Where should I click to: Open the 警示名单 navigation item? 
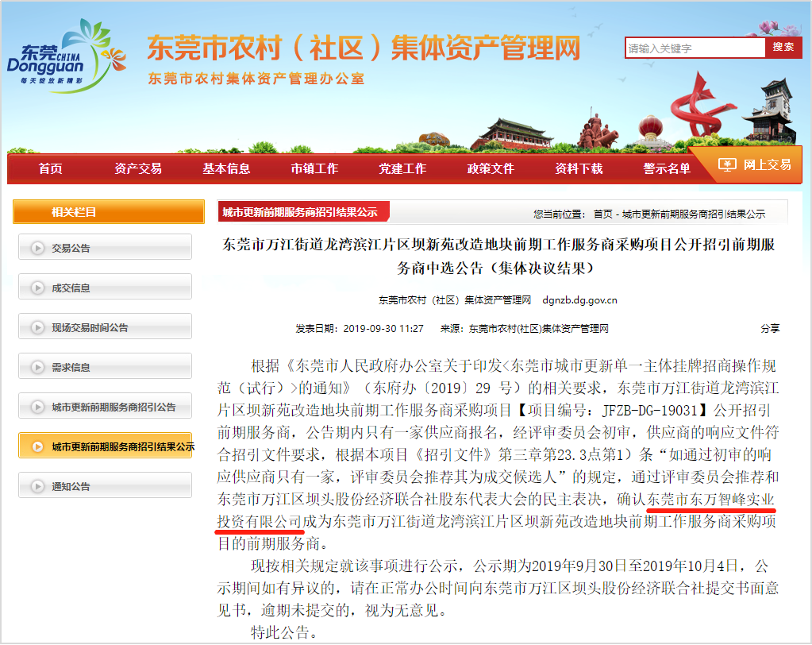(x=667, y=168)
